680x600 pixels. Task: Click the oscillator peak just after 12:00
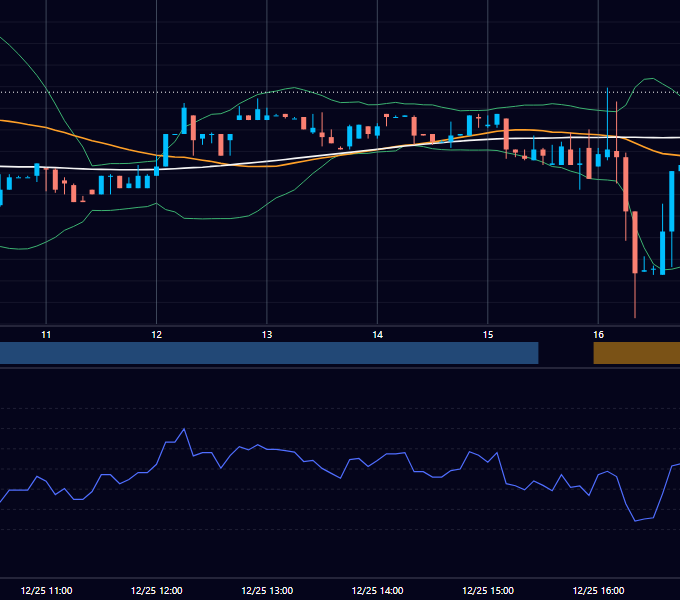pos(184,429)
